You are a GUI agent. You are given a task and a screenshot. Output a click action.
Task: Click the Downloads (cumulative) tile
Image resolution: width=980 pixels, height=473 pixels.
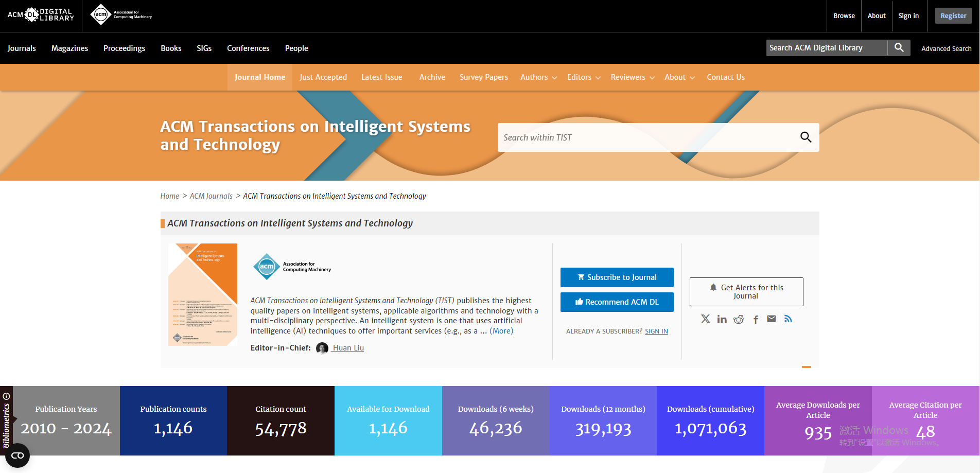coord(710,421)
